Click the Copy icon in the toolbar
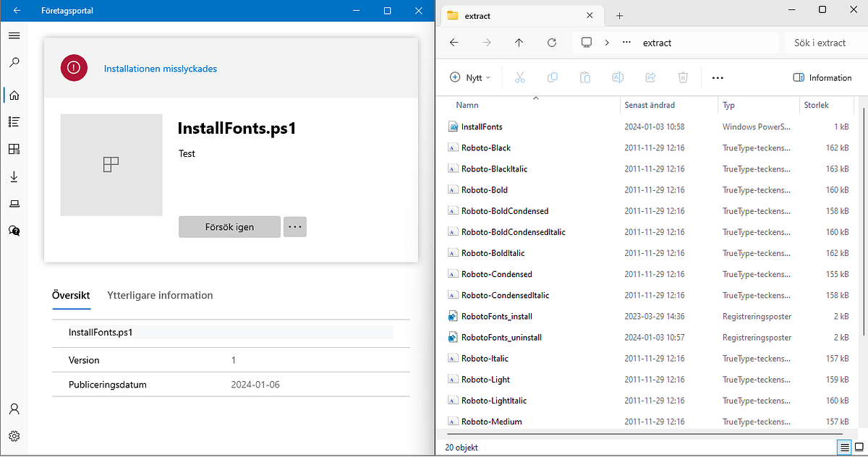Viewport: 868px width, 457px height. (x=552, y=77)
